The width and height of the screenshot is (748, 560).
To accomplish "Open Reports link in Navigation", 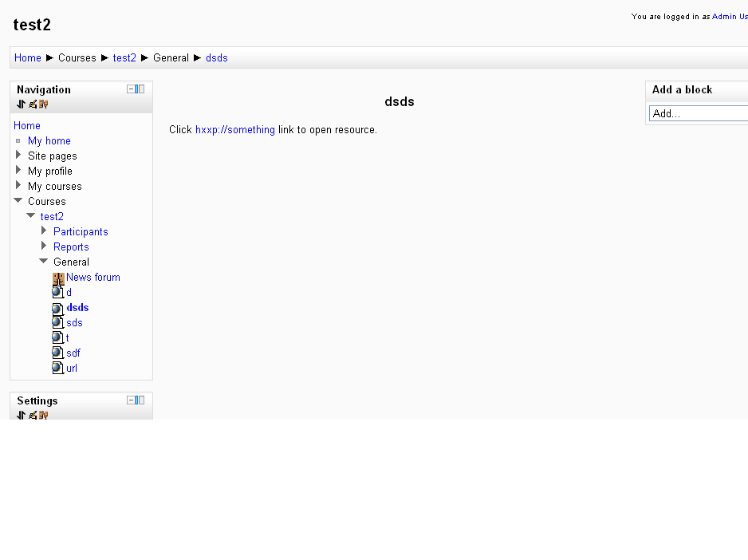I will point(71,247).
